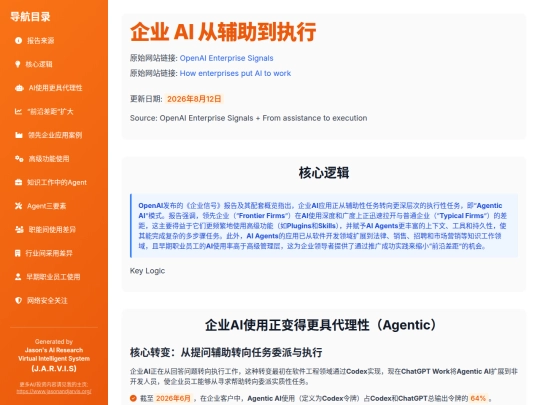Click the building icon beside 行业间采用差异
Image resolution: width=540 pixels, height=405 pixels.
pos(18,253)
